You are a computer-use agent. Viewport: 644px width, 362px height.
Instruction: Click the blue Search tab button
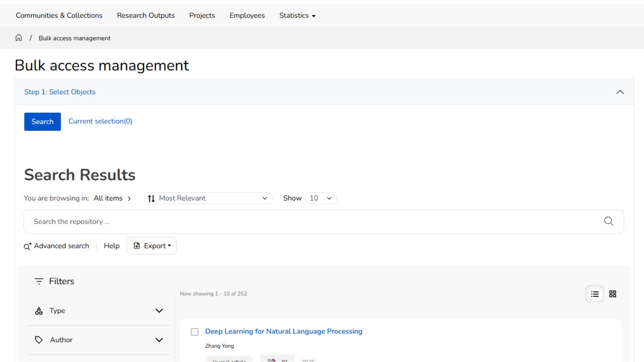click(42, 121)
